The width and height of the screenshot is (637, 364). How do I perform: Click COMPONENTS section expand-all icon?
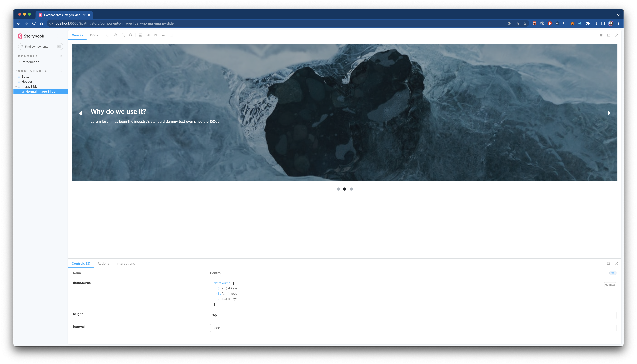click(61, 71)
